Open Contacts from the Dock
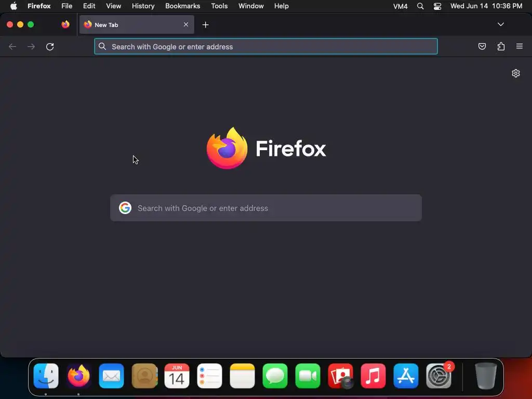532x399 pixels. [144, 376]
